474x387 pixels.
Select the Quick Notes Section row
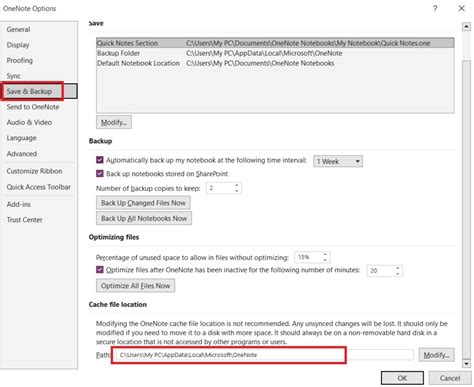275,43
